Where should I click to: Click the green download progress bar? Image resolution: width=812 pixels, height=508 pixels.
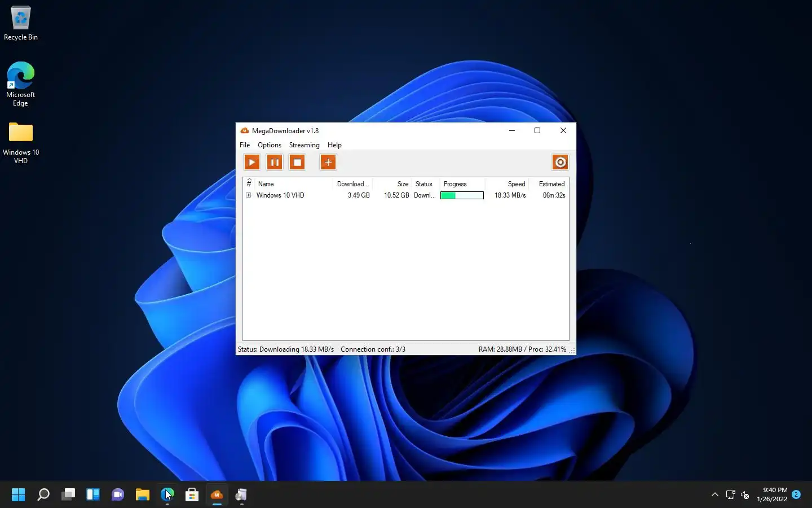click(462, 195)
